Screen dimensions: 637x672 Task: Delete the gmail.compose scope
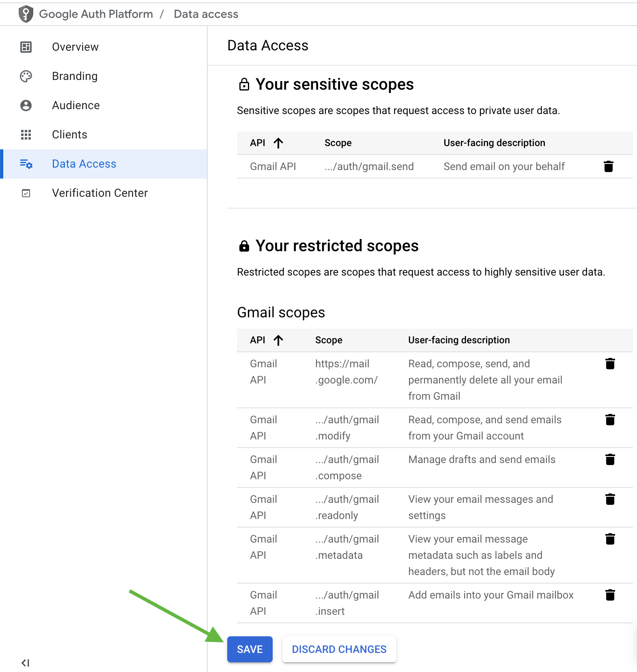(x=610, y=459)
